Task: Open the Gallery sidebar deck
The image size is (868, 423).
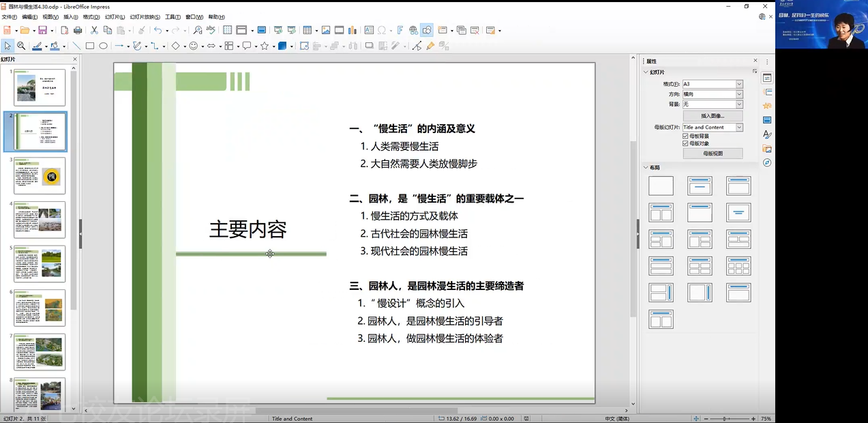Action: [767, 149]
